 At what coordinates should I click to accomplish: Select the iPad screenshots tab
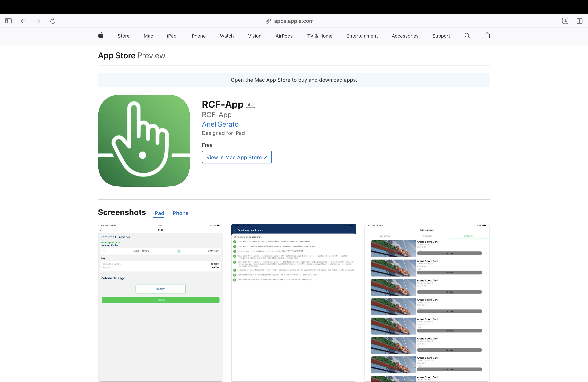[x=159, y=213]
